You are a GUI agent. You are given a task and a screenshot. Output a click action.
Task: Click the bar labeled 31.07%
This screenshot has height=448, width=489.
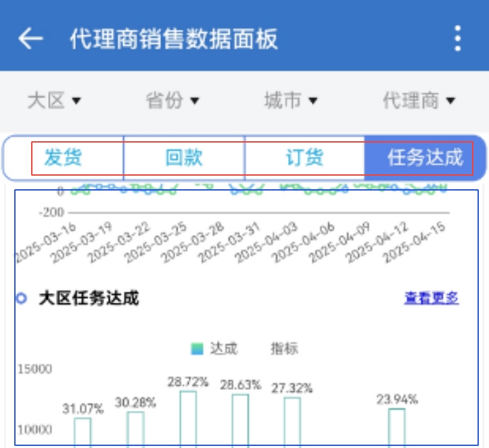(x=83, y=432)
